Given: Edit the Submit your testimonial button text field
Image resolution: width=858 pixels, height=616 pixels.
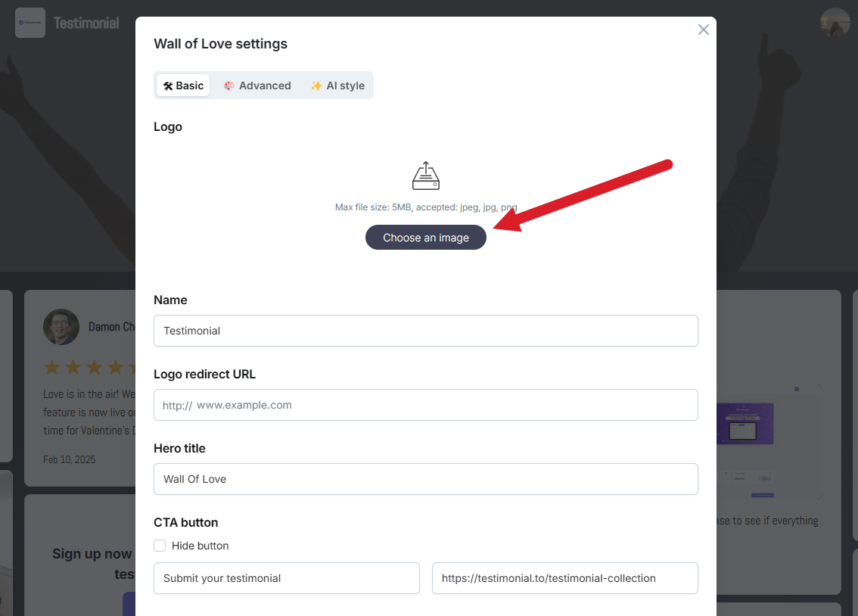Looking at the screenshot, I should tap(287, 578).
